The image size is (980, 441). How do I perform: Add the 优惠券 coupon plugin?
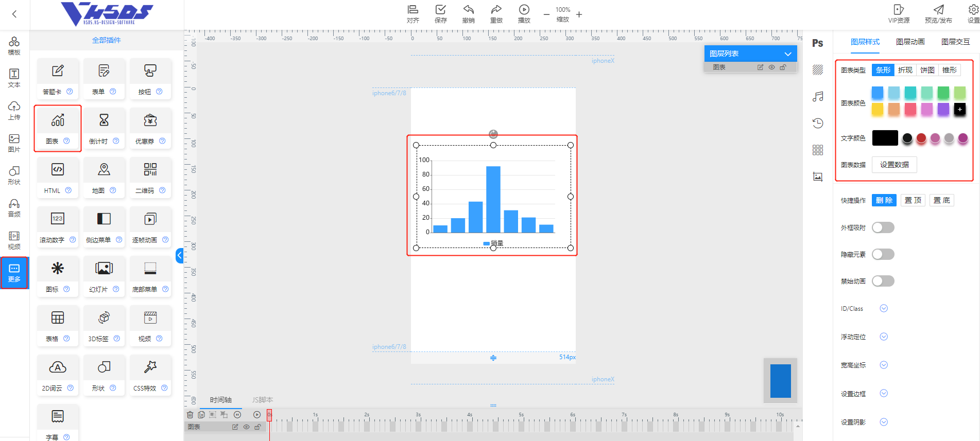[x=150, y=128]
